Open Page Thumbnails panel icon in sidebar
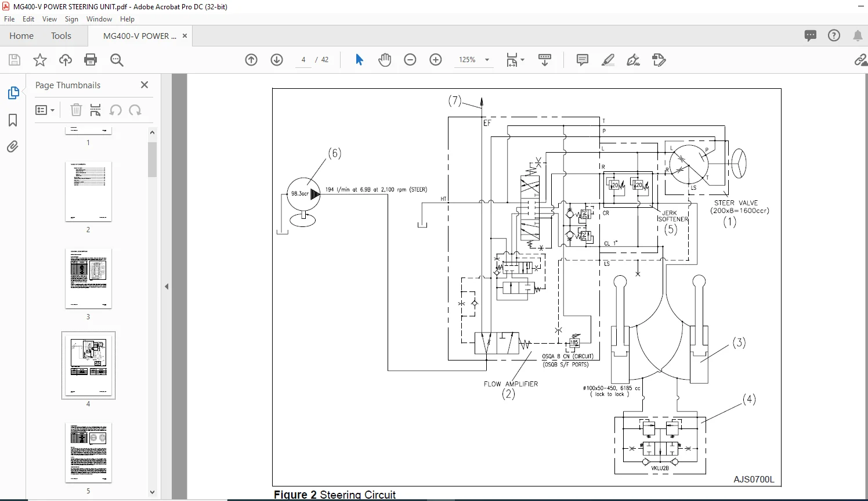Screen dimensions: 868x501 coord(13,93)
